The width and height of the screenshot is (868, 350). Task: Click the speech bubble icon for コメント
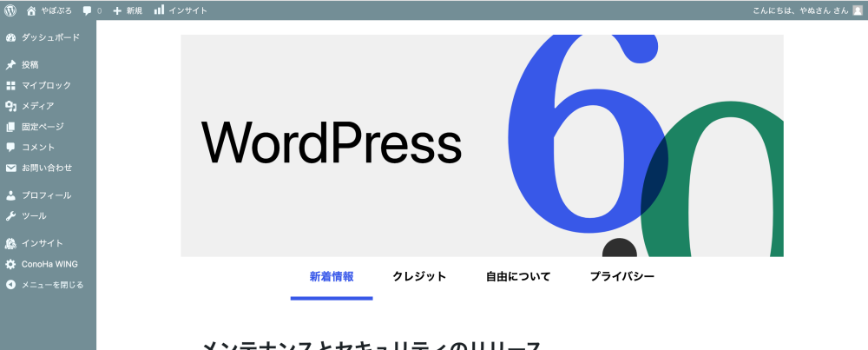(10, 148)
